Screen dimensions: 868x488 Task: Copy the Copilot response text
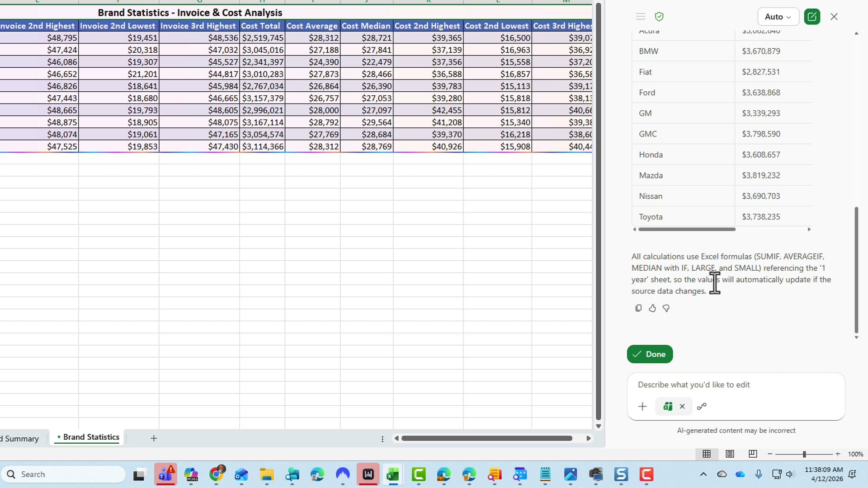point(637,308)
